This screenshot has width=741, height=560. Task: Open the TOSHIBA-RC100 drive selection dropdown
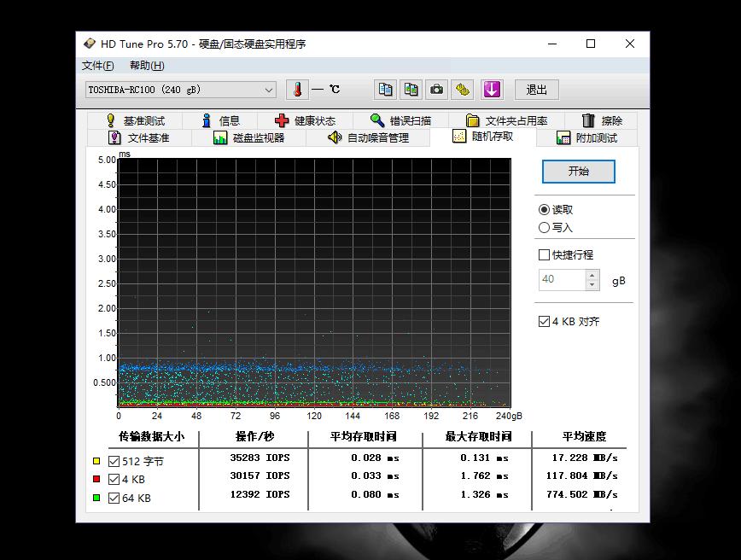[x=270, y=89]
